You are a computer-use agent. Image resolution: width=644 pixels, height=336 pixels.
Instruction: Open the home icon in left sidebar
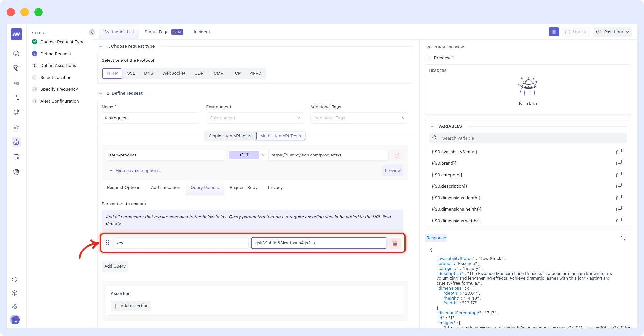(16, 53)
